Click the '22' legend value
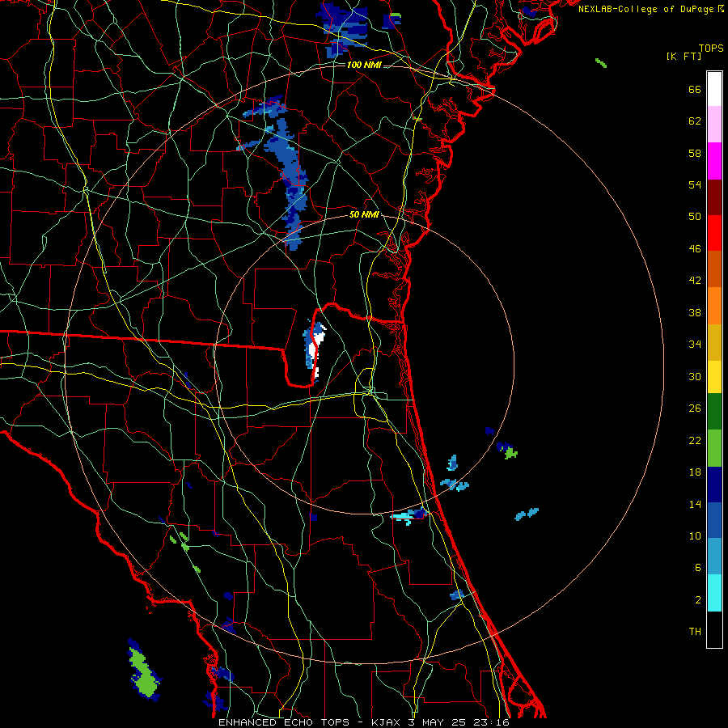 tap(695, 440)
